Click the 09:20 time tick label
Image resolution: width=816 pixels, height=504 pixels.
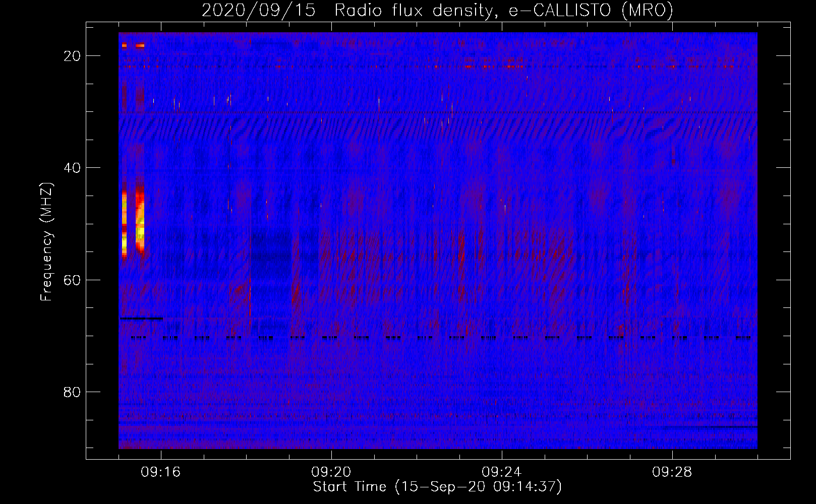[331, 472]
